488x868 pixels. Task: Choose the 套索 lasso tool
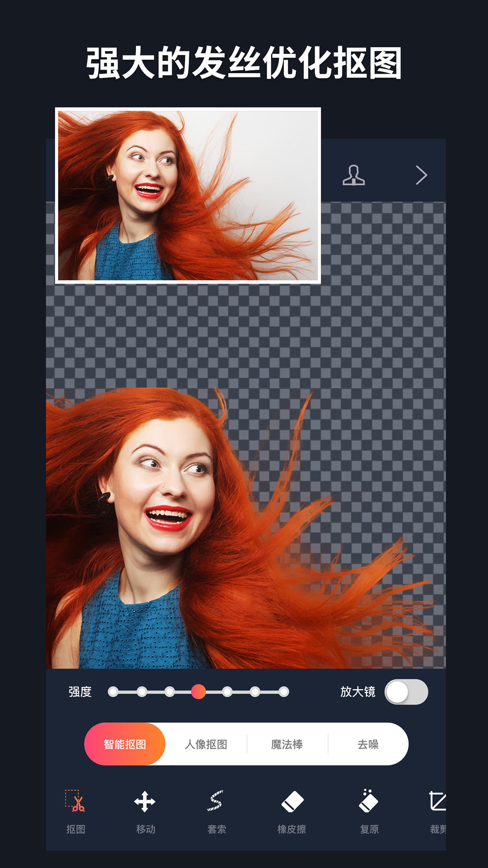[216, 810]
